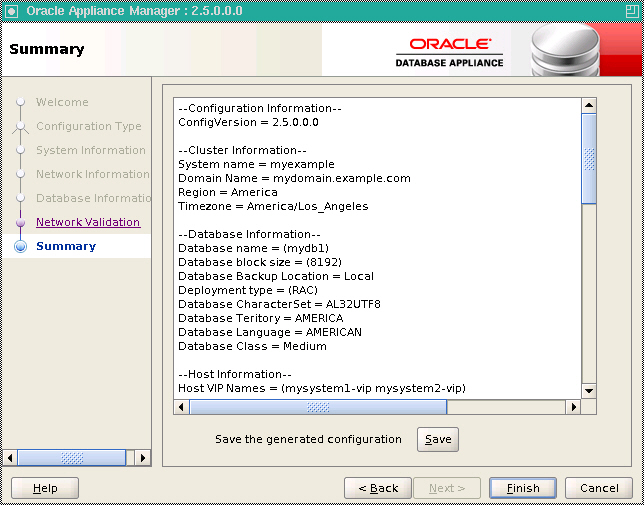The height and width of the screenshot is (505, 644).
Task: Click 'Domain Name = mydomain.example.com' line
Action: 294,178
